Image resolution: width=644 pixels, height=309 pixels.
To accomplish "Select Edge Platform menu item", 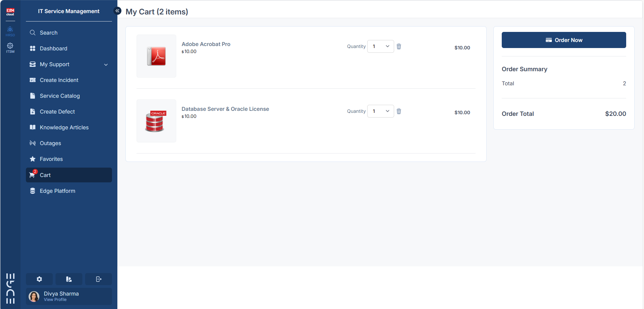I will [69, 191].
